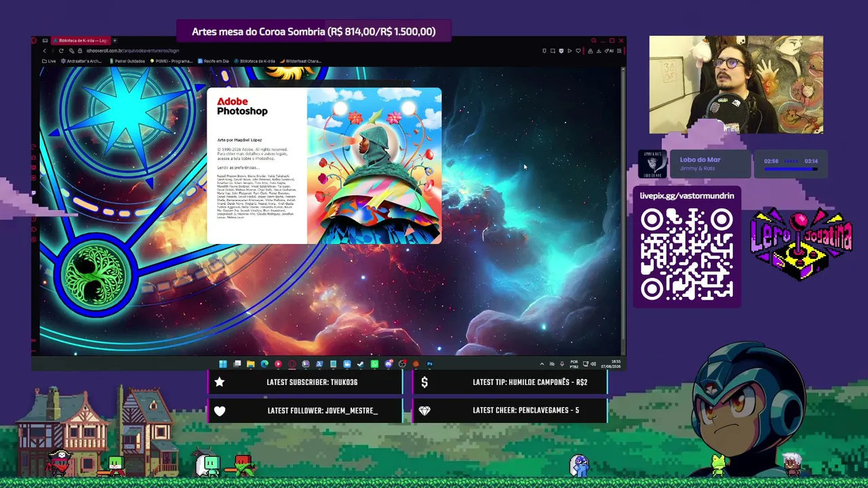Image resolution: width=868 pixels, height=488 pixels.
Task: Open the Opera easy setup menu icon
Action: pyautogui.click(x=618, y=51)
